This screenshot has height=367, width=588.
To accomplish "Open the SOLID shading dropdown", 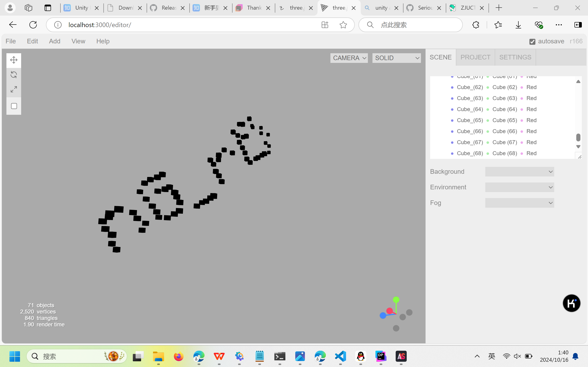I will 396,58.
